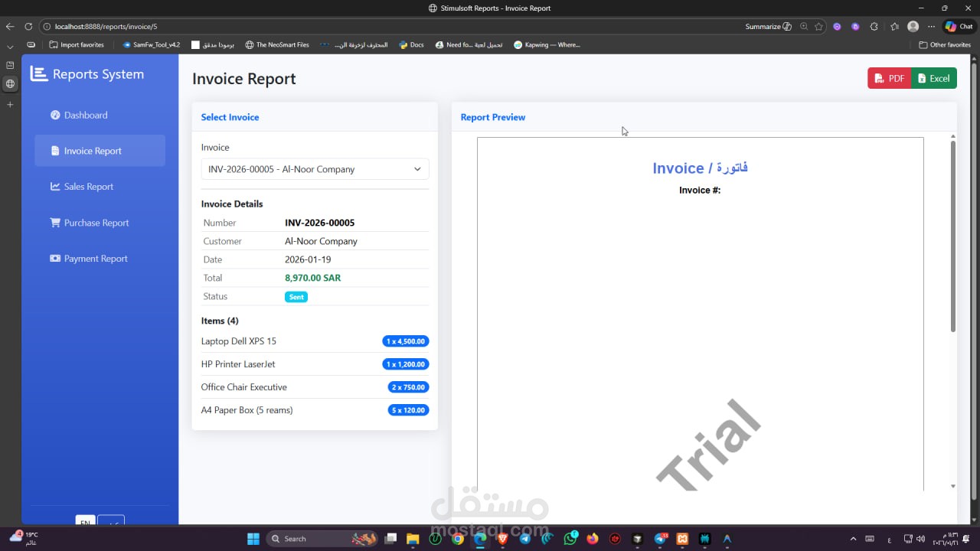The image size is (980, 551).
Task: Click the Sent status badge
Action: [296, 297]
